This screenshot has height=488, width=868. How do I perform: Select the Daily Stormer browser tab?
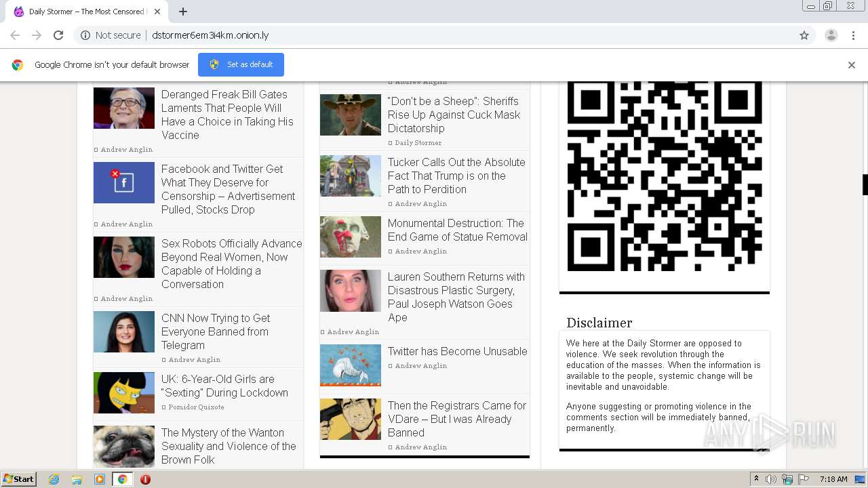(x=86, y=12)
